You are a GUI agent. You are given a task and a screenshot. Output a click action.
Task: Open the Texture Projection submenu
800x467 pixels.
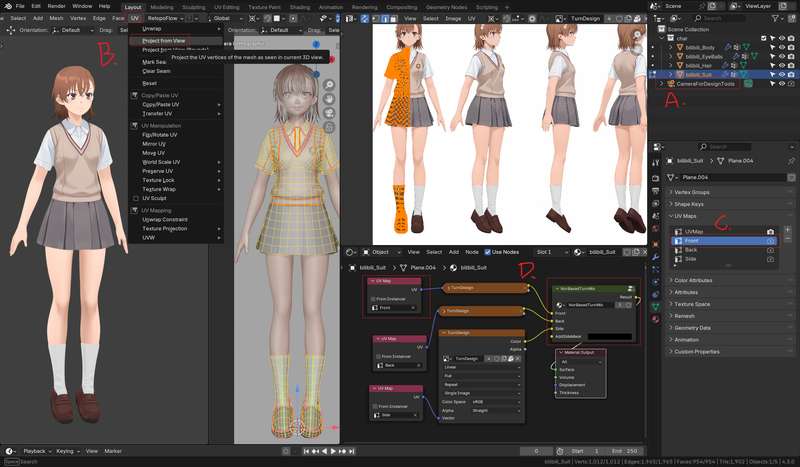[x=176, y=229]
